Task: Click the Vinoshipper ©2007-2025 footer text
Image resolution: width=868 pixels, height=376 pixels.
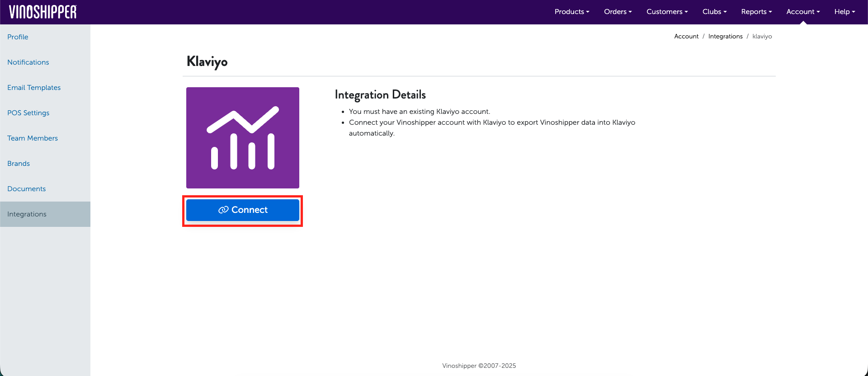Action: coord(479,366)
